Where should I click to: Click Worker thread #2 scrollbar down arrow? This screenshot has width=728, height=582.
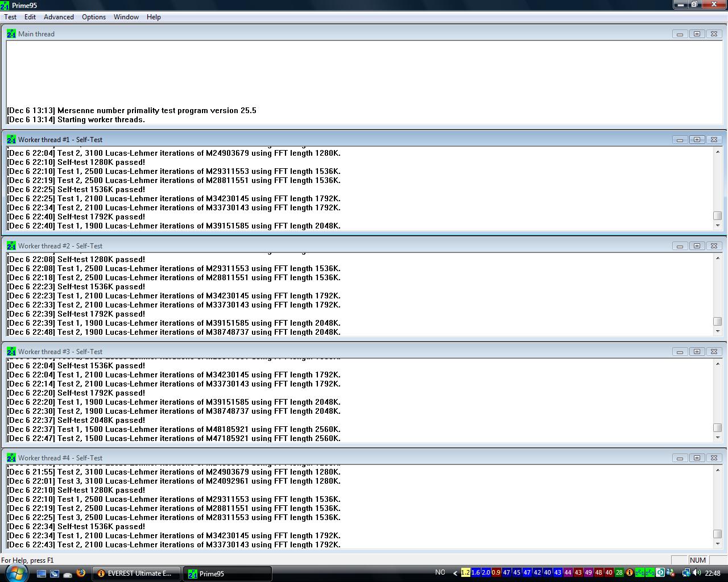click(718, 331)
